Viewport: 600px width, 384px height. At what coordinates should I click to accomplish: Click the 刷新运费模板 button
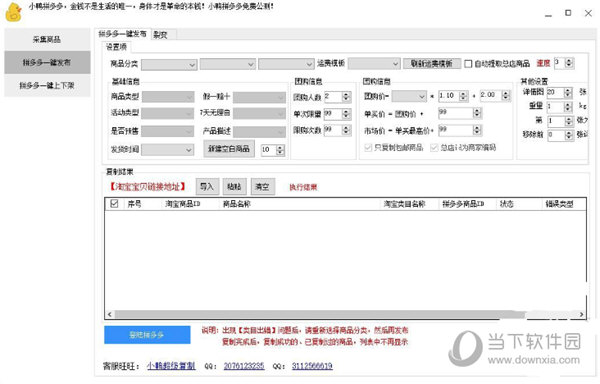click(432, 63)
